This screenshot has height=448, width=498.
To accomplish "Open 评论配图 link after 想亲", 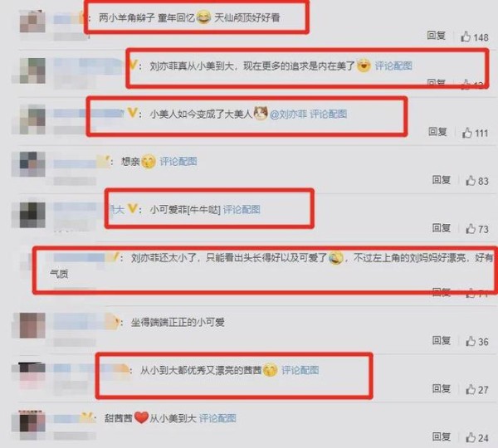I will point(178,161).
